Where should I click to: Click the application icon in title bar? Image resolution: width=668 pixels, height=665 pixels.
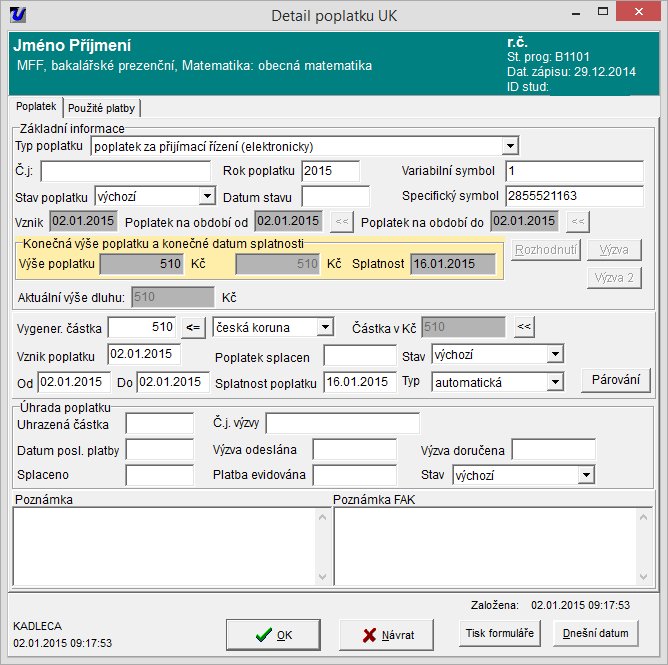[15, 15]
